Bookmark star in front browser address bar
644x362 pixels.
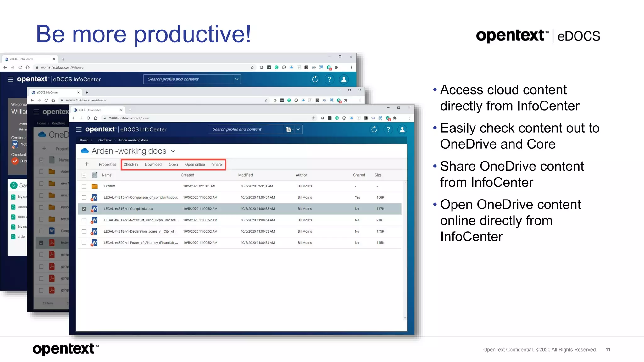tap(313, 118)
